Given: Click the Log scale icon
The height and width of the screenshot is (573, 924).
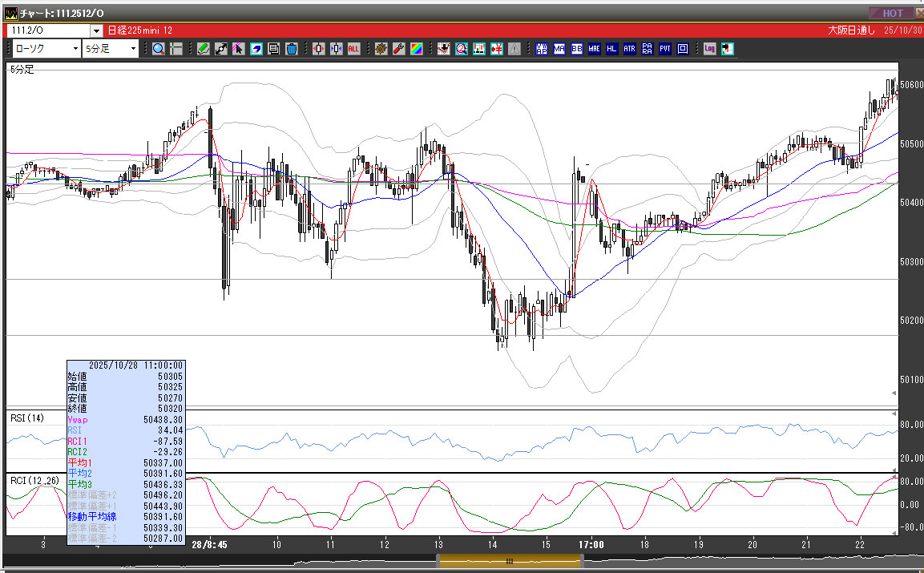Looking at the screenshot, I should [x=709, y=49].
